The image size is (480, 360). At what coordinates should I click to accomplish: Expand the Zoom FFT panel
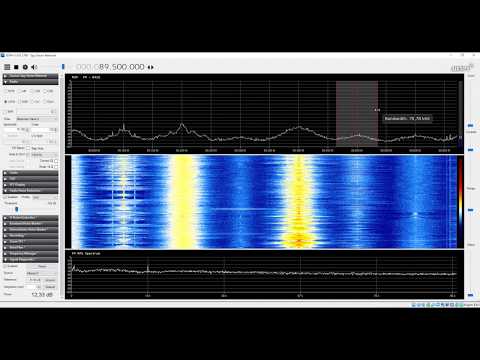coord(30,241)
